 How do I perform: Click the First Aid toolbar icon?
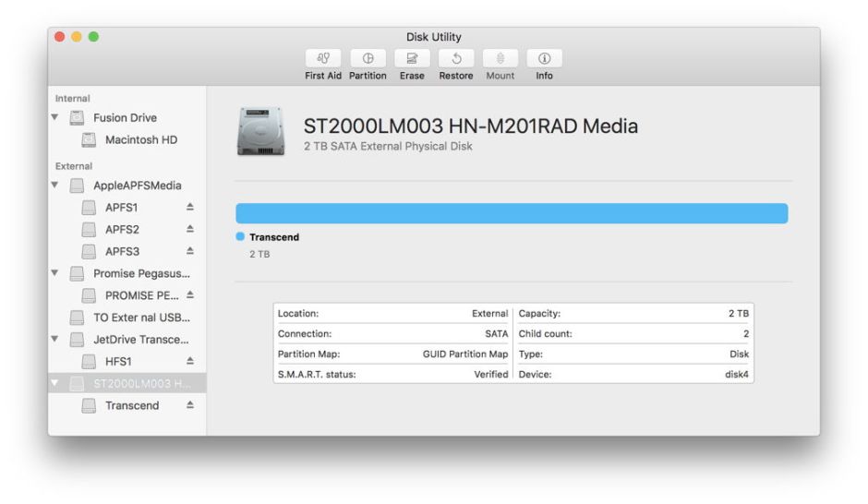[x=323, y=58]
